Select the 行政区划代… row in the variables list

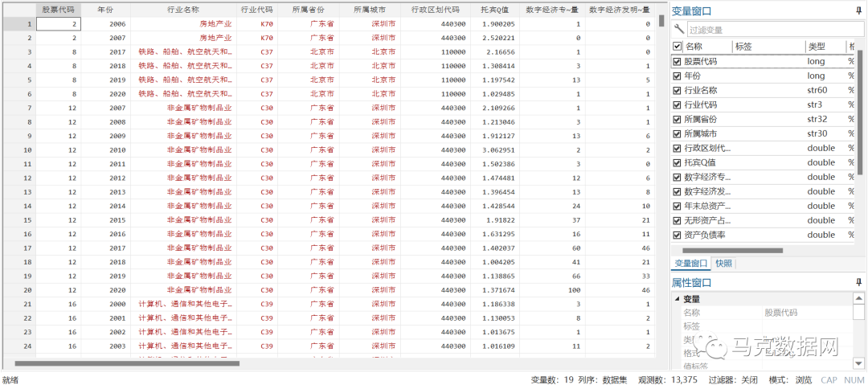764,148
